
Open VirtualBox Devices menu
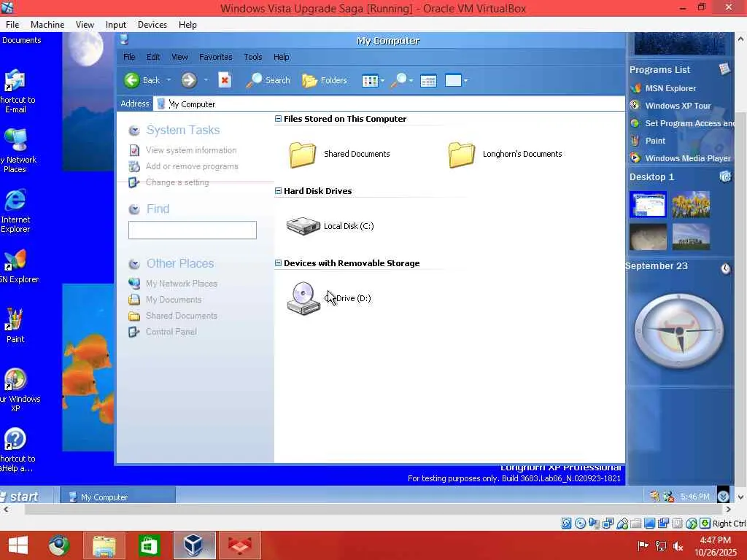coord(152,25)
